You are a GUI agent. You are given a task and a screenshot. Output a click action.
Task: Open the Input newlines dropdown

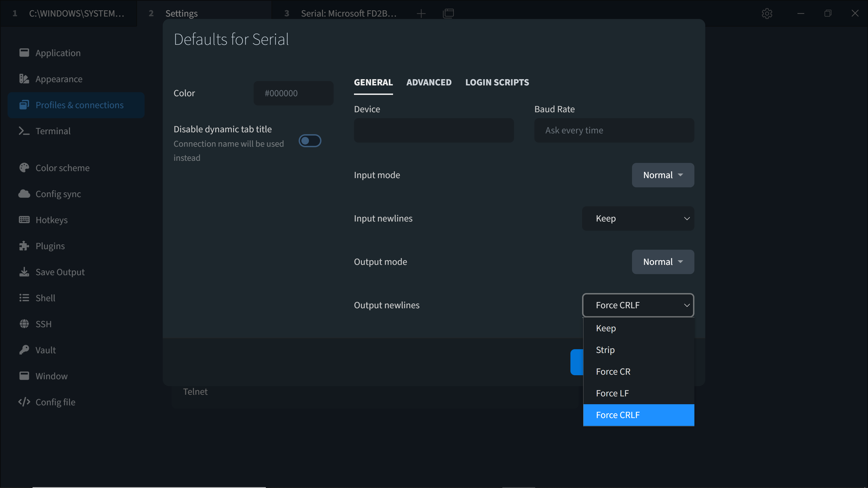click(x=638, y=218)
